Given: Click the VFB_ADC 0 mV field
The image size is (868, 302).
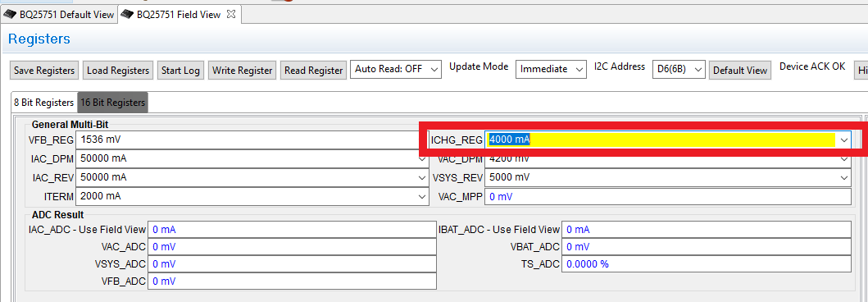Looking at the screenshot, I should [292, 281].
